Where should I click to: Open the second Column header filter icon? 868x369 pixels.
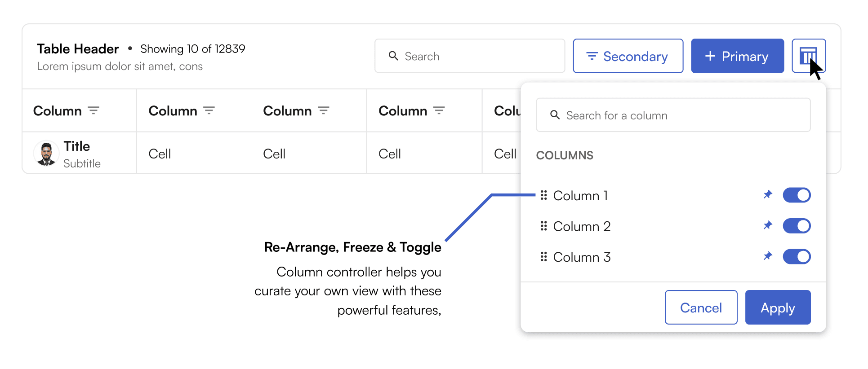(x=209, y=110)
